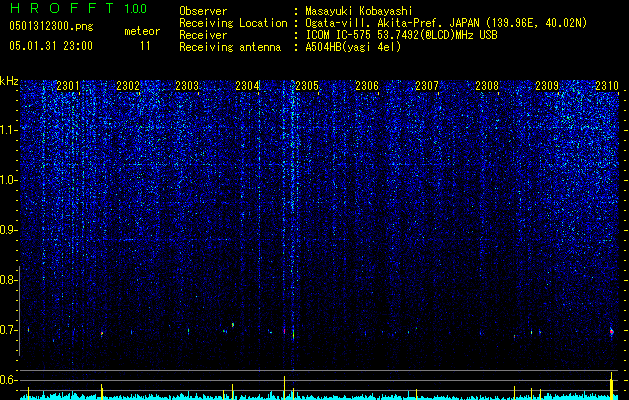
Task: Click the red meteor echo near 2310
Action: click(x=611, y=332)
